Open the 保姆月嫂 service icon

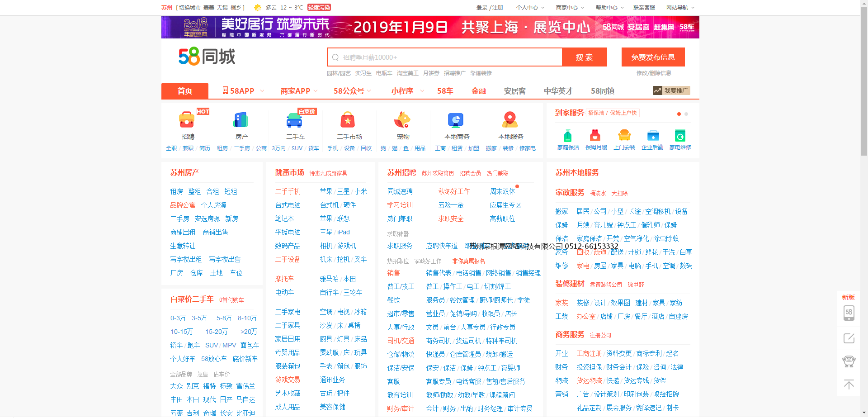(x=595, y=135)
